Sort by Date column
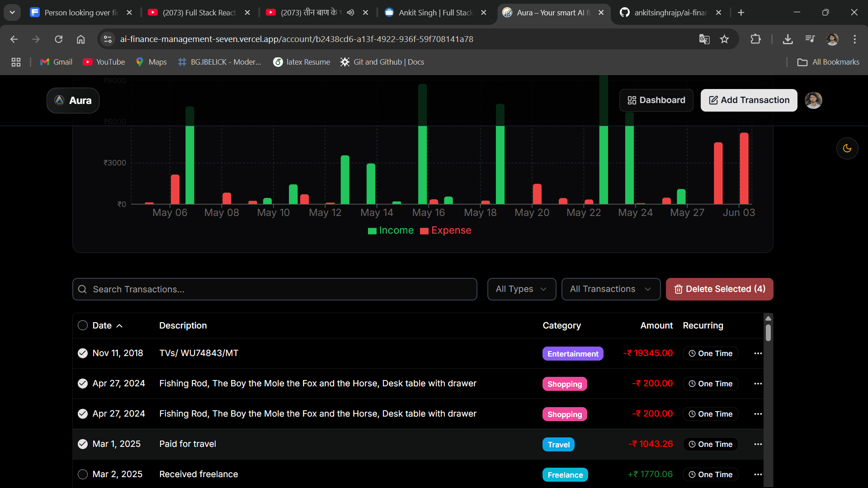Screen dimensions: 868x488 108,325
